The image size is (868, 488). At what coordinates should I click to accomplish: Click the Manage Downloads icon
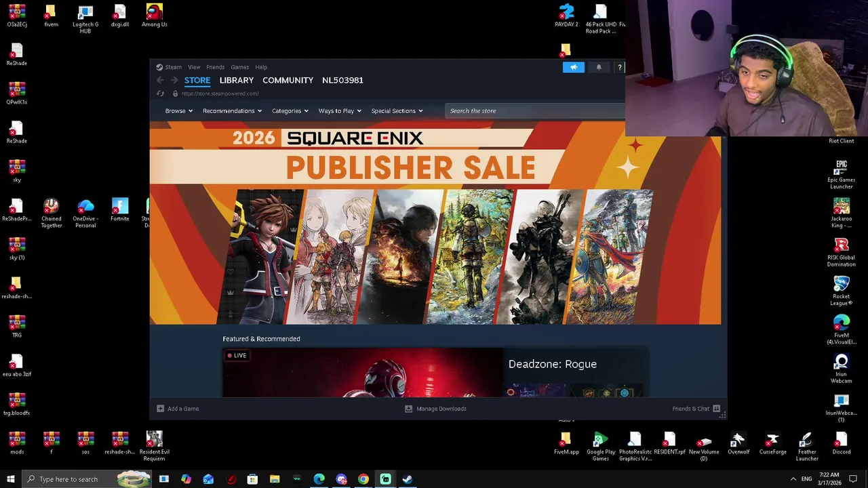click(408, 409)
